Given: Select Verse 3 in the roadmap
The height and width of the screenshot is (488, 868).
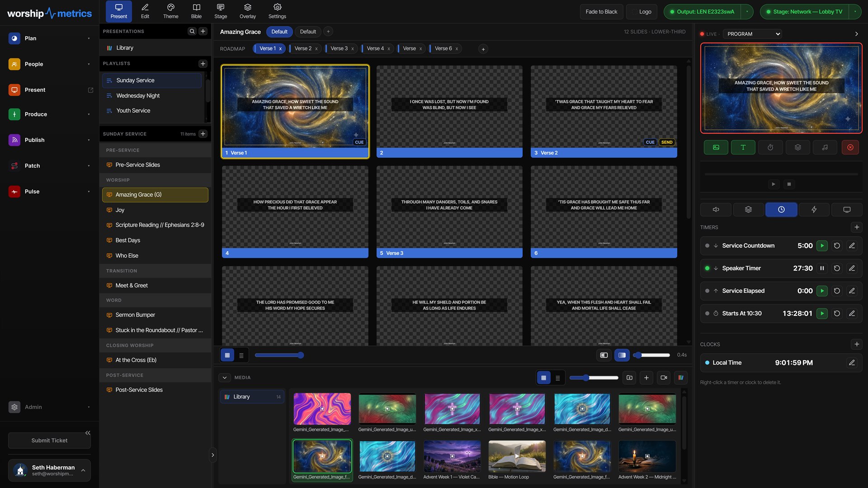Looking at the screenshot, I should point(339,49).
